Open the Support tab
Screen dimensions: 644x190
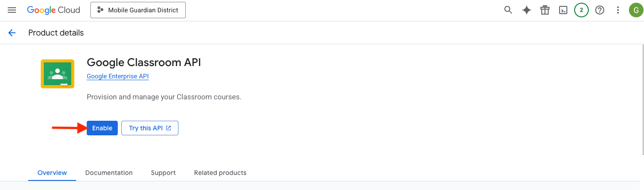[163, 173]
